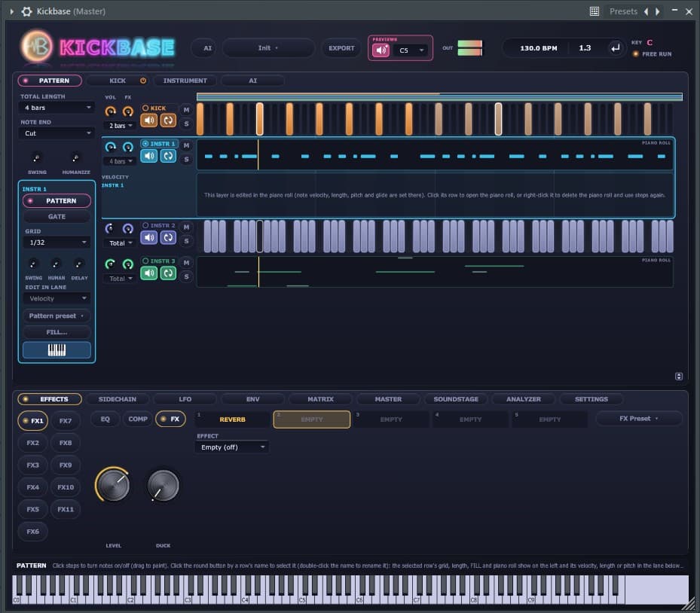Switch to the SIDECHAIN tab
Viewport: 700px width, 613px height.
[118, 399]
